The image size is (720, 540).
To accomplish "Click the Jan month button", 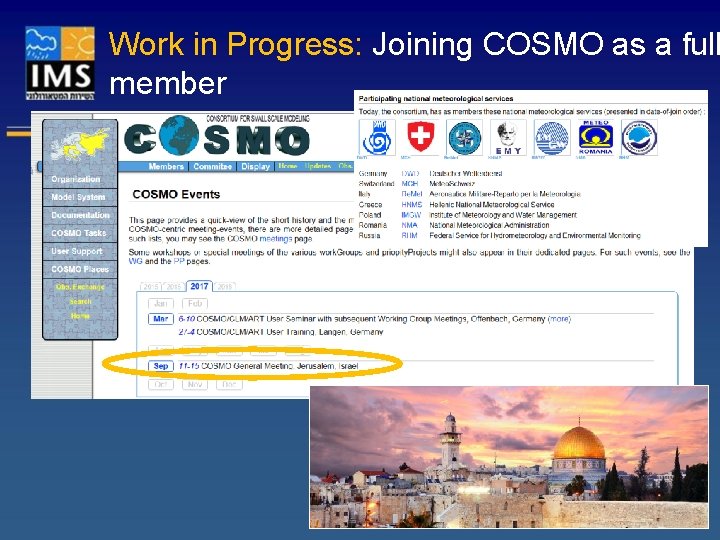I will (x=161, y=304).
